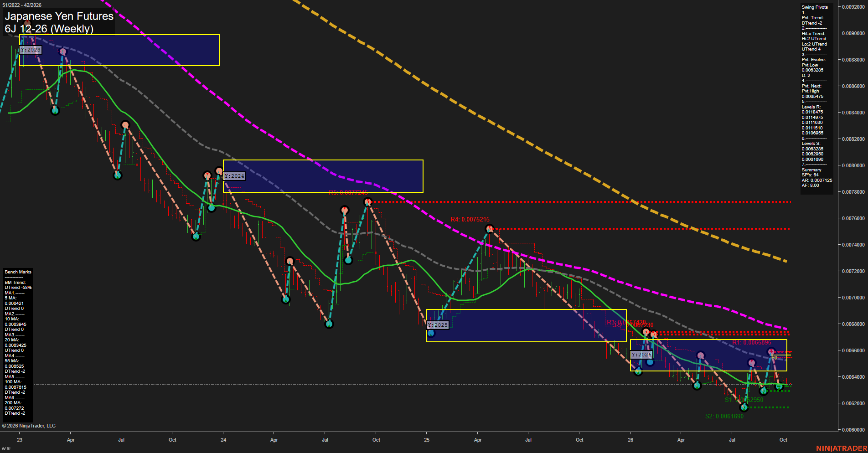This screenshot has width=868, height=453.
Task: Click the R4: 0.0075215 resistance label
Action: tap(470, 220)
